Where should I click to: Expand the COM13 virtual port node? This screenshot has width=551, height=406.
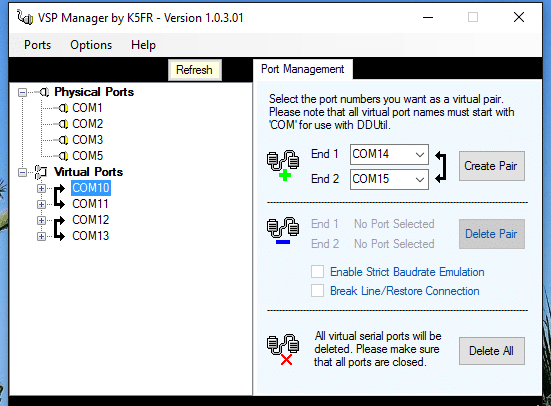pyautogui.click(x=41, y=236)
